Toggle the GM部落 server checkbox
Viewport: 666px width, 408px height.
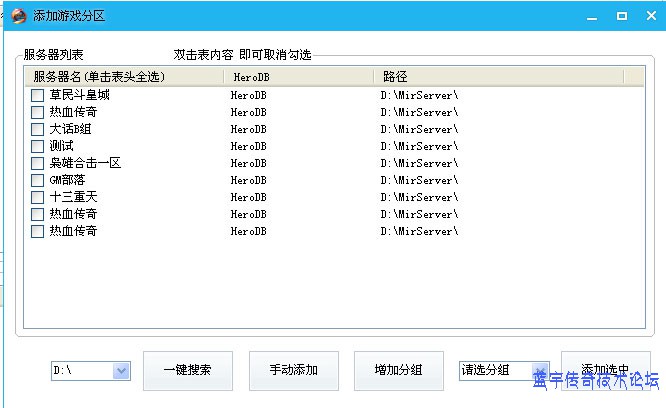(x=37, y=180)
